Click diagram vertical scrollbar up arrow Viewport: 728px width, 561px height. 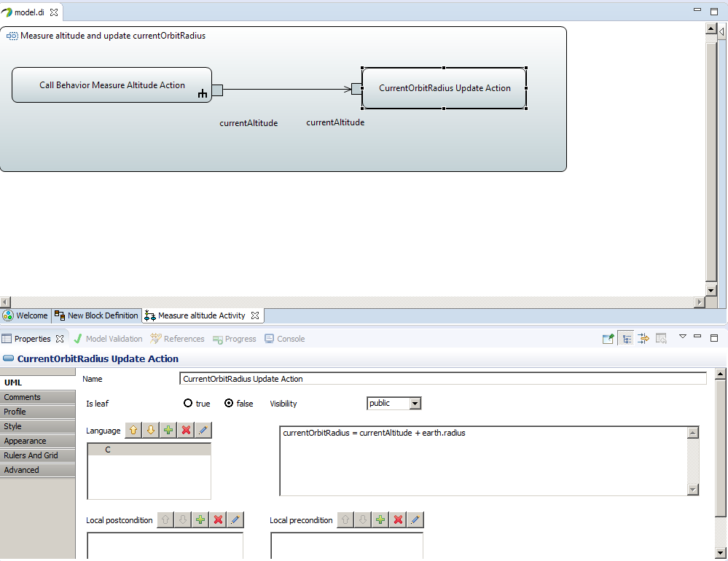tap(711, 28)
